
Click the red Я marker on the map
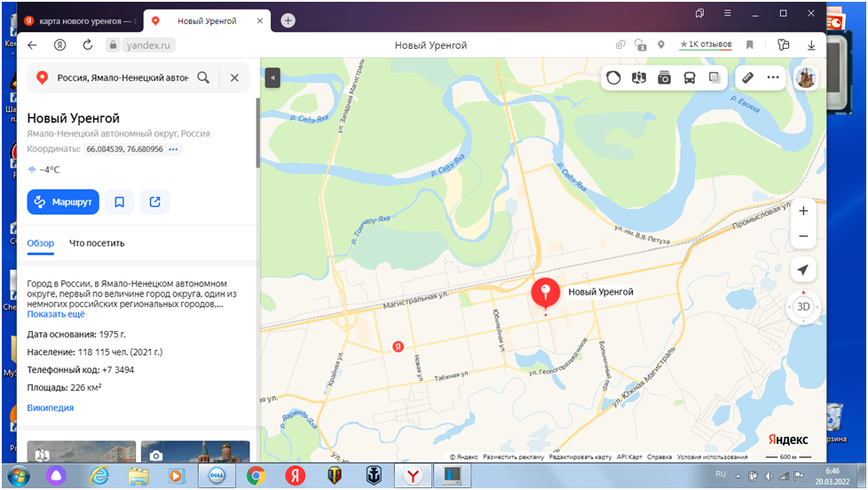(x=398, y=346)
